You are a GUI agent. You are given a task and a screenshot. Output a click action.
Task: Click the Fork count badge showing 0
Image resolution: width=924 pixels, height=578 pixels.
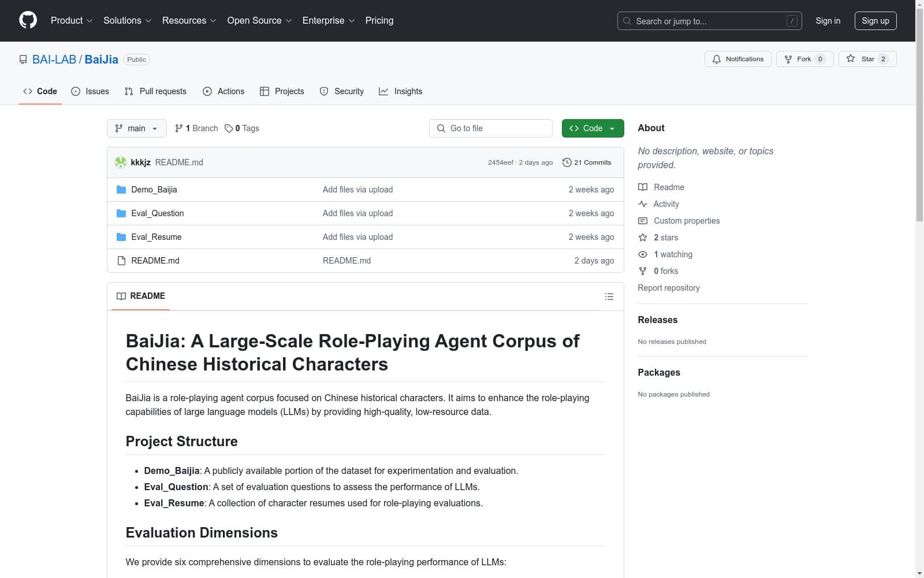pos(820,59)
